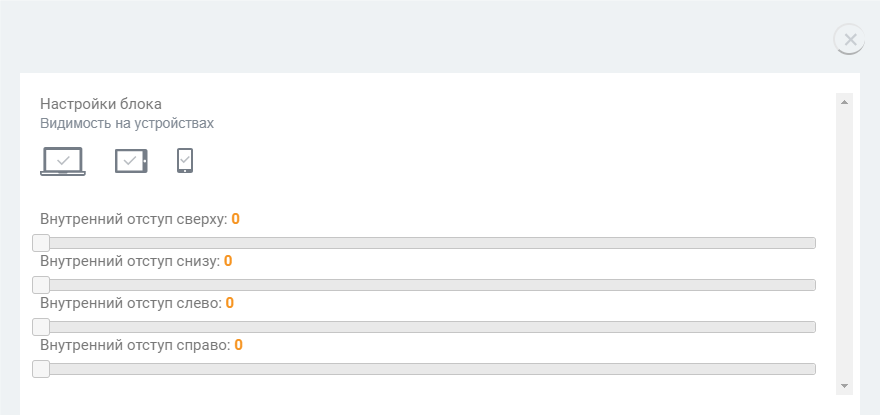Toggle tablet device visibility icon
The image size is (880, 415).
coord(131,161)
